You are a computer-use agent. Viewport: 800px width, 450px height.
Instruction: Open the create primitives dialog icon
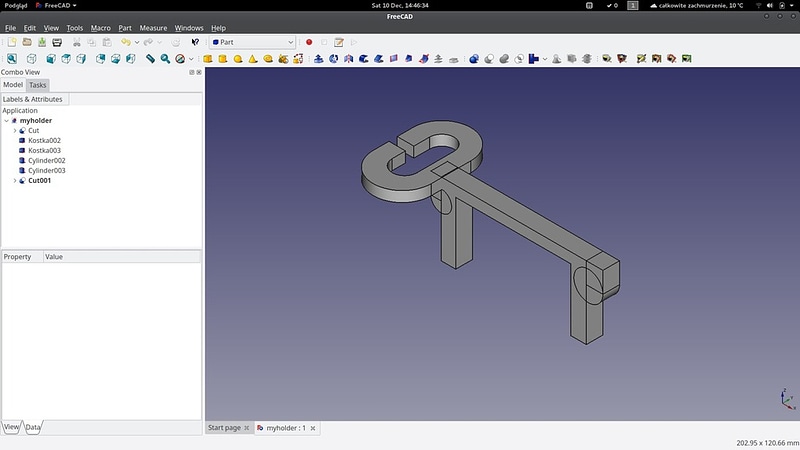click(x=283, y=59)
